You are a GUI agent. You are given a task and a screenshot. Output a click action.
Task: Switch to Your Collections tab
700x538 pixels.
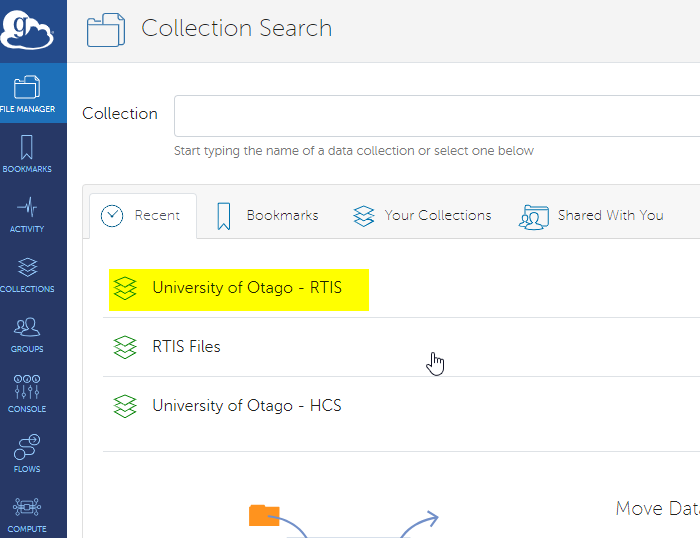point(422,215)
